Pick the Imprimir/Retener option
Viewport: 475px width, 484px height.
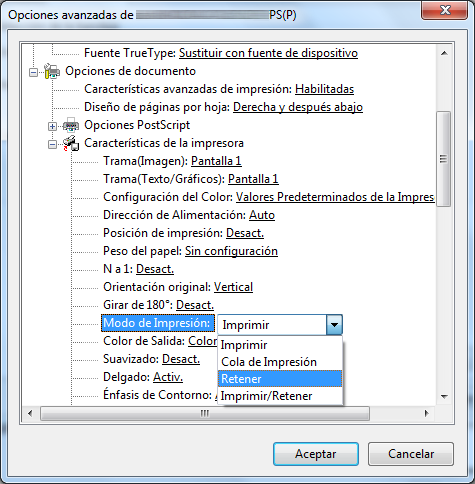[x=280, y=396]
